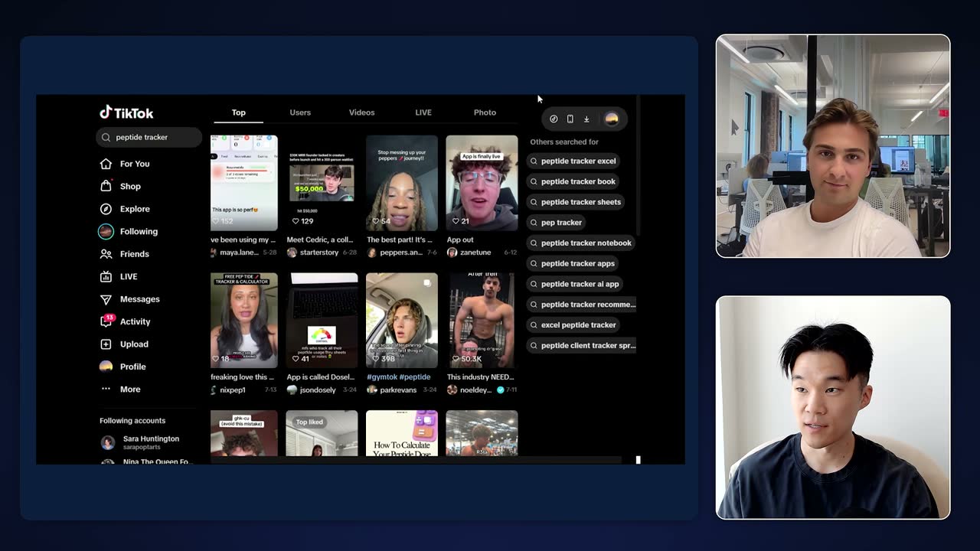Click caption 'This industry NEED...'
Image resolution: width=980 pixels, height=551 pixels.
click(x=481, y=377)
